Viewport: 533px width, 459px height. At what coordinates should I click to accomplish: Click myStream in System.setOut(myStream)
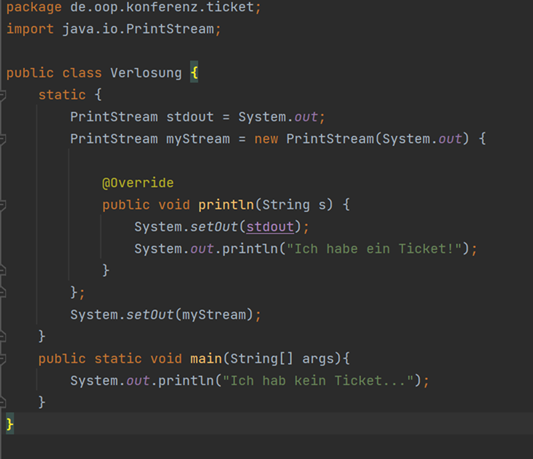click(x=214, y=315)
